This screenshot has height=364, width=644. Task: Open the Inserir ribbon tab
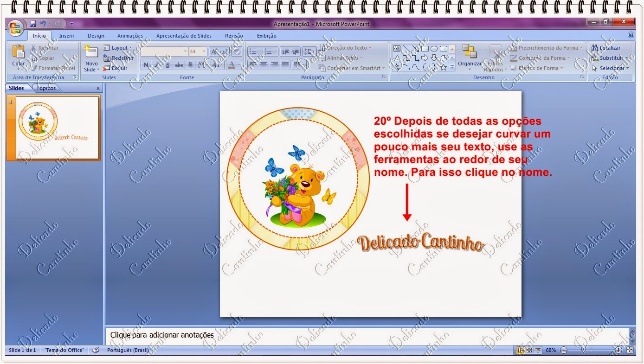tap(66, 36)
